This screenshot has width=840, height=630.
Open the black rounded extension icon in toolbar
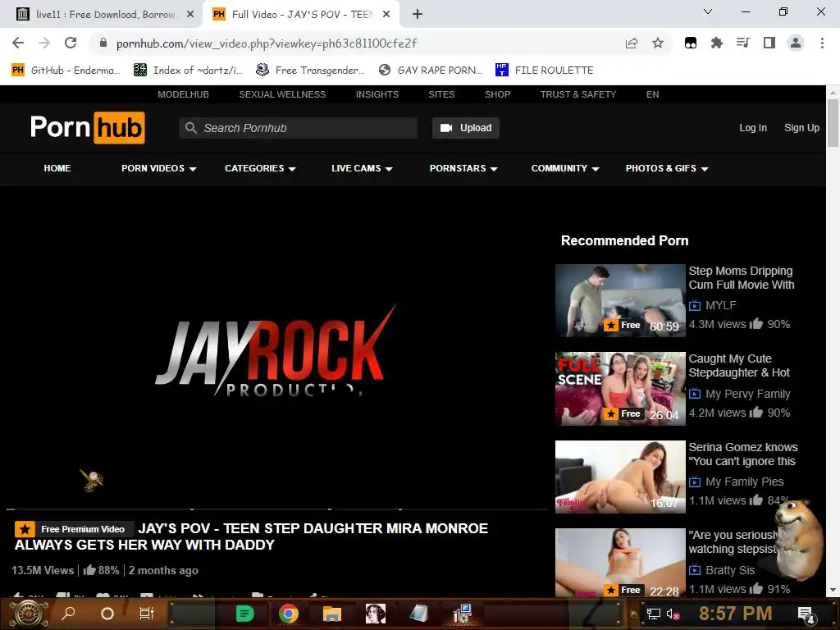[x=691, y=43]
